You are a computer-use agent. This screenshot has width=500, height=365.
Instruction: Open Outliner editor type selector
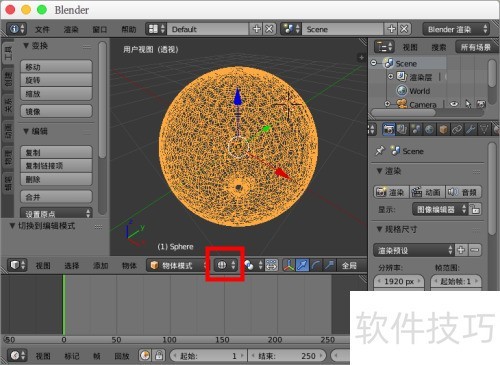[384, 47]
